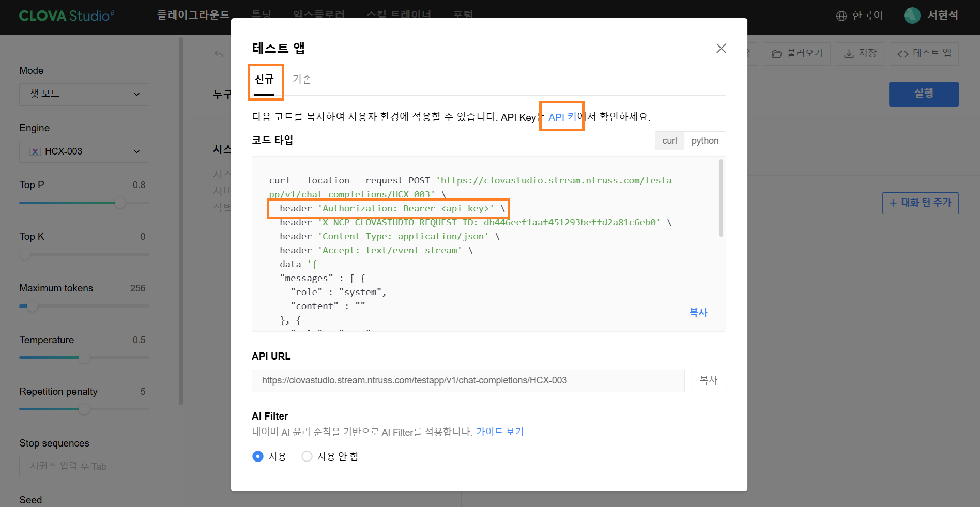
Task: Click the Accept text/event-stream header line
Action: point(371,250)
